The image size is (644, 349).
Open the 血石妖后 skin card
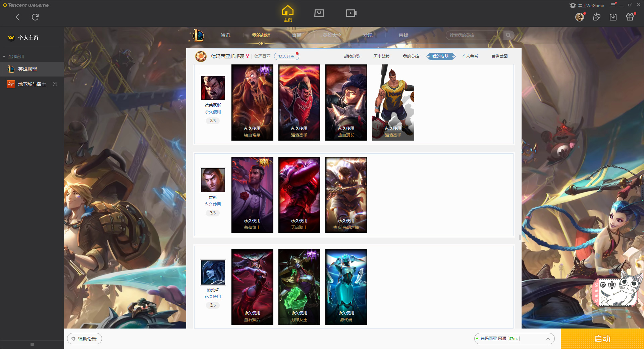pyautogui.click(x=252, y=287)
